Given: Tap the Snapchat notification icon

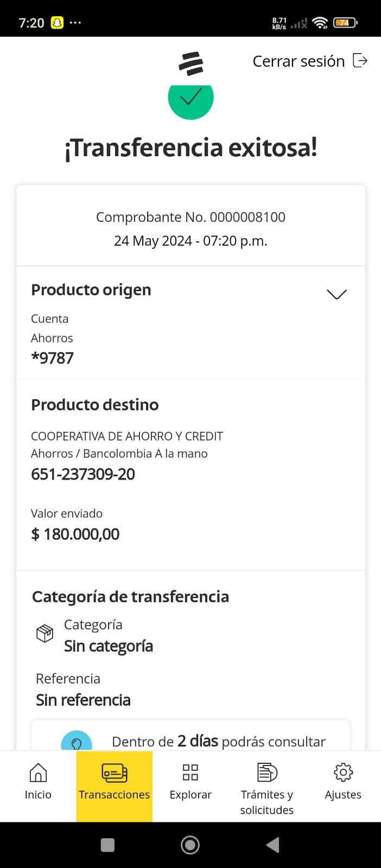Looking at the screenshot, I should click(x=57, y=23).
